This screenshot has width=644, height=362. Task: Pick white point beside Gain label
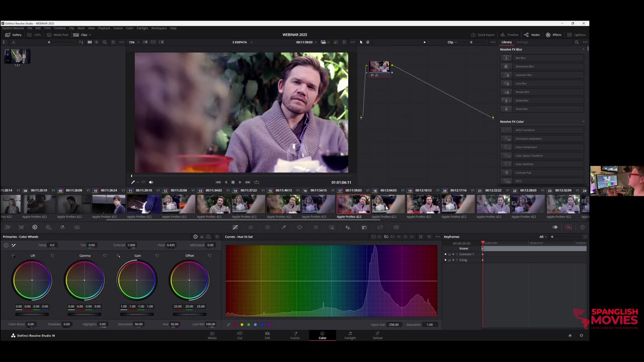pyautogui.click(x=118, y=255)
